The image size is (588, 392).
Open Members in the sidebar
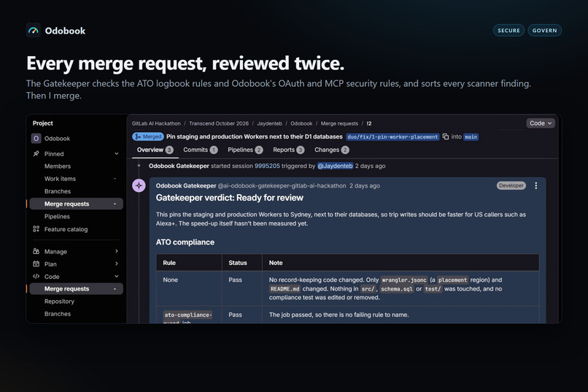tap(58, 166)
